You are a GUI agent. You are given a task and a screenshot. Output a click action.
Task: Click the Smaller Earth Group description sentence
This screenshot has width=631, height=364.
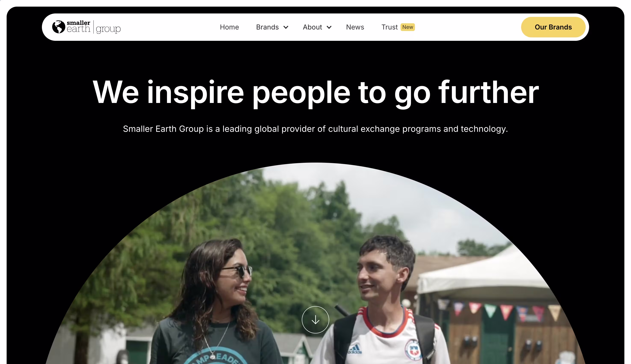(315, 129)
